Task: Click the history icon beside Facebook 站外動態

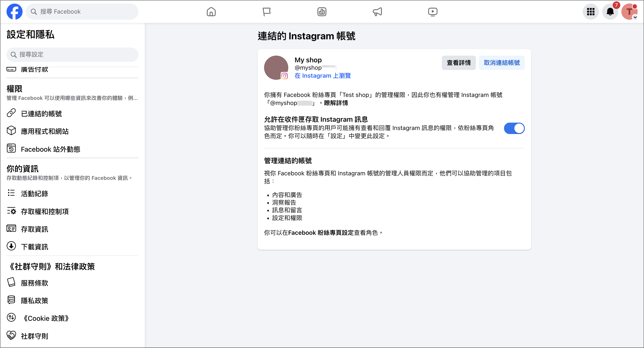Action: pos(11,149)
